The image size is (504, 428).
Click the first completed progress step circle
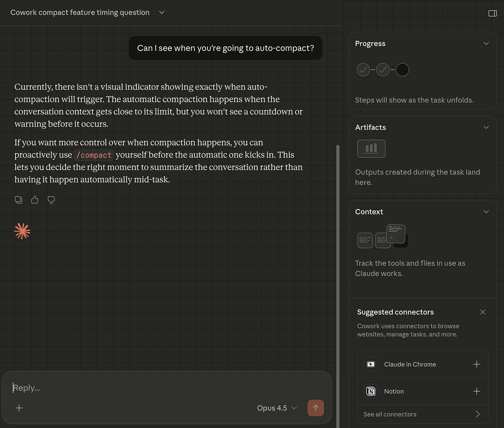363,70
